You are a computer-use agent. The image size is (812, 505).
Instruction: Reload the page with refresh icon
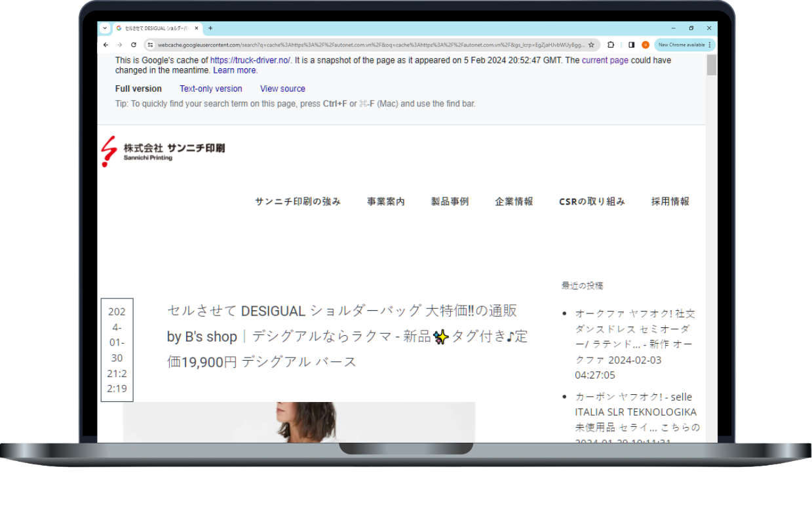[x=134, y=45]
